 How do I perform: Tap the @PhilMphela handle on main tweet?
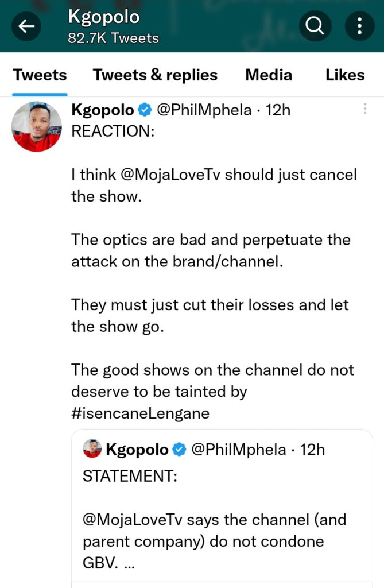click(x=204, y=110)
